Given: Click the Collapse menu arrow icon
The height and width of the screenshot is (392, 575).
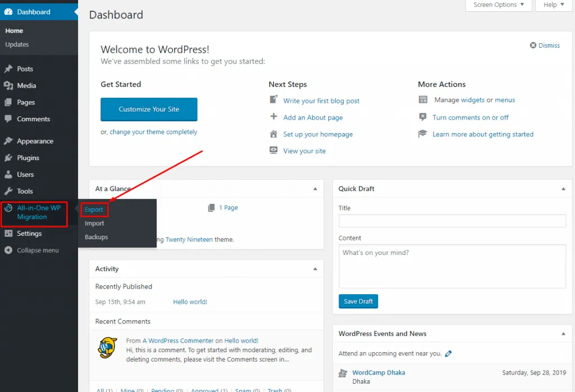Looking at the screenshot, I should pyautogui.click(x=8, y=250).
